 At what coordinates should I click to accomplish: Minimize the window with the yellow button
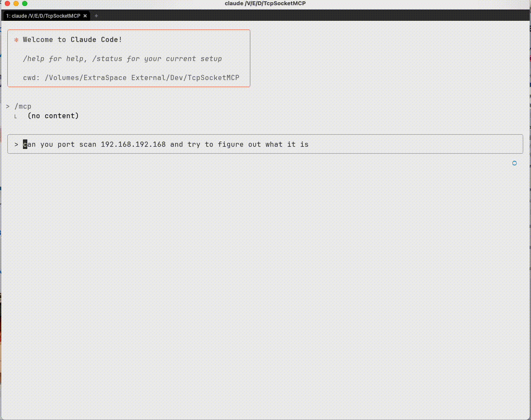click(x=16, y=3)
